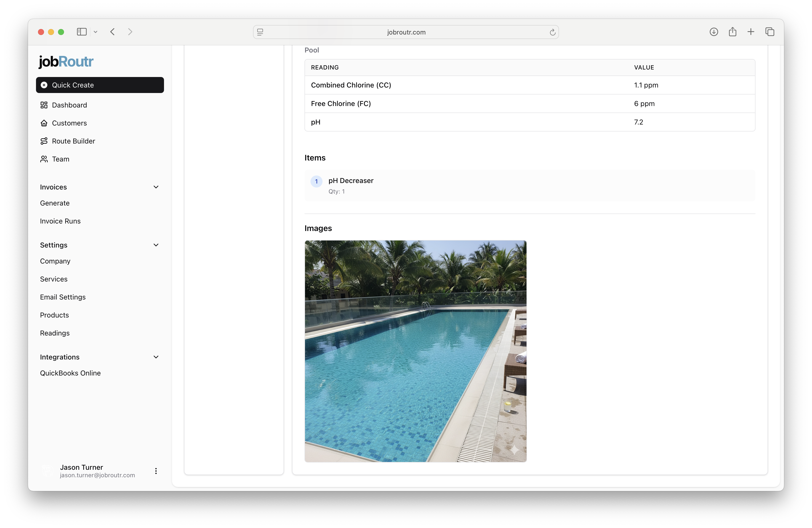Open the pool photo thumbnail

coord(415,351)
